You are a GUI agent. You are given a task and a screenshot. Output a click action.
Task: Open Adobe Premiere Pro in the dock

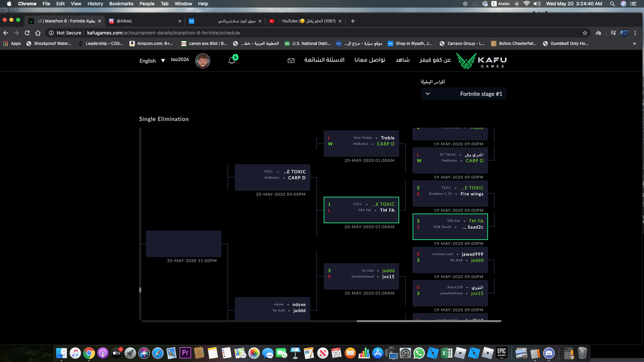(x=185, y=353)
